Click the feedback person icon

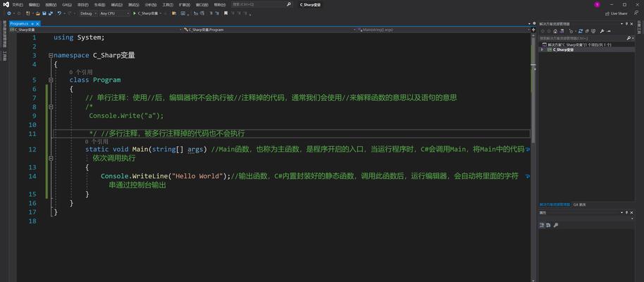pyautogui.click(x=636, y=13)
